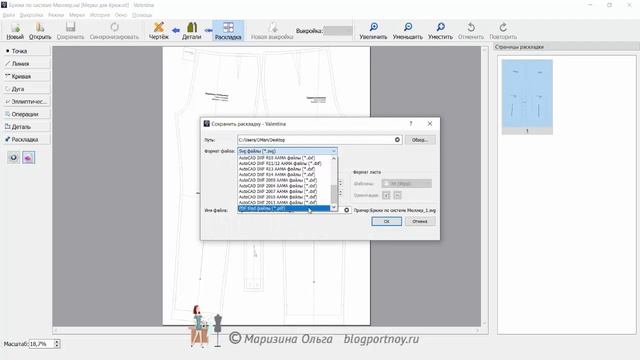Select AutoCAD DXF 2004 AAMA format

(284, 186)
